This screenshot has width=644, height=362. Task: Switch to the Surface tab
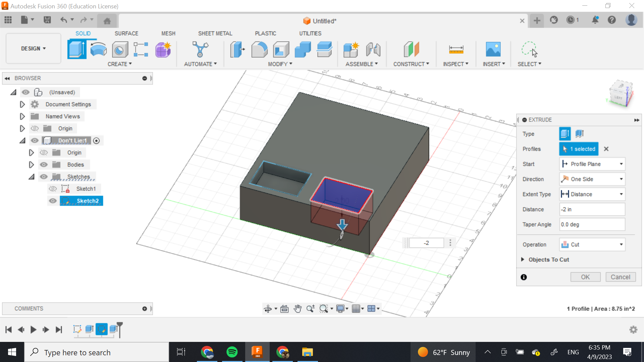(x=126, y=33)
